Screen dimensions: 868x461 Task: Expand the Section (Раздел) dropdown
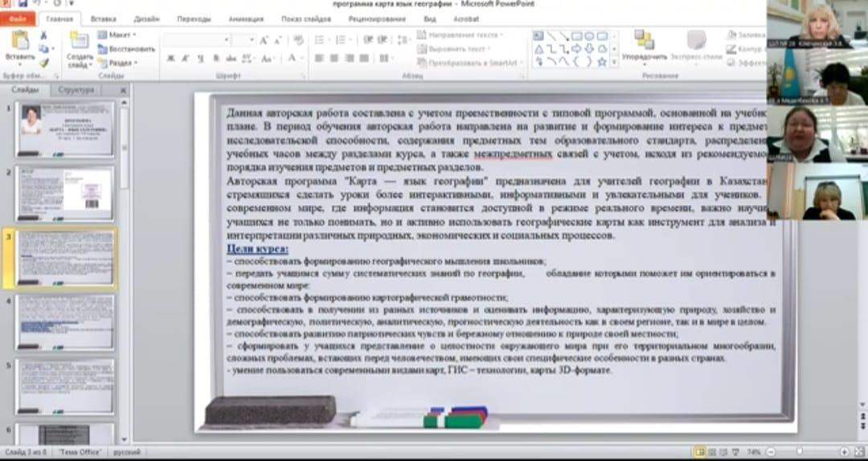coord(117,63)
